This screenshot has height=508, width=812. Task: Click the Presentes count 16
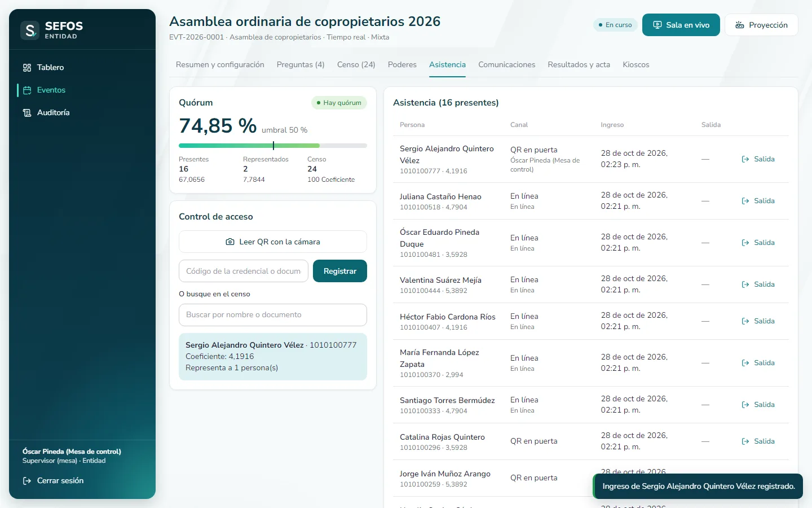point(184,169)
